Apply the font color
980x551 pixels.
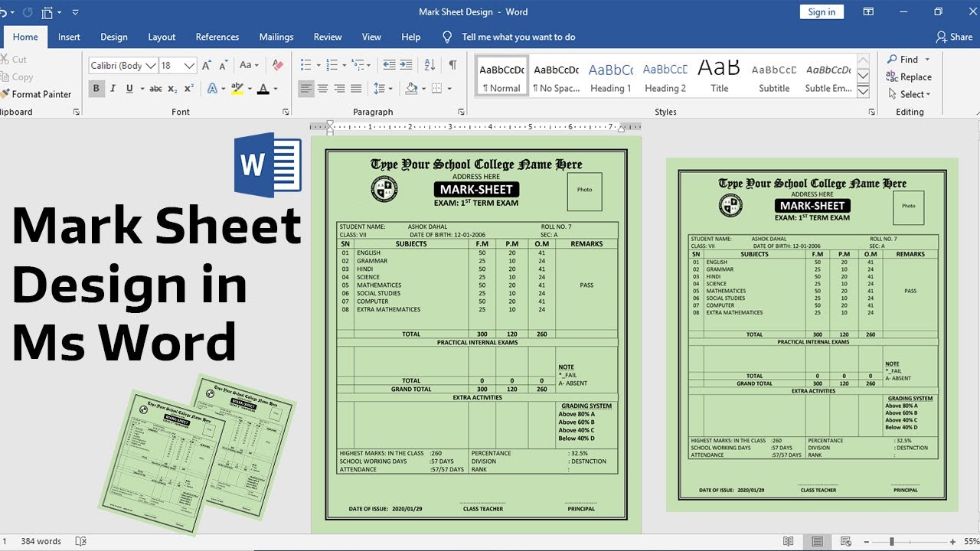point(263,89)
